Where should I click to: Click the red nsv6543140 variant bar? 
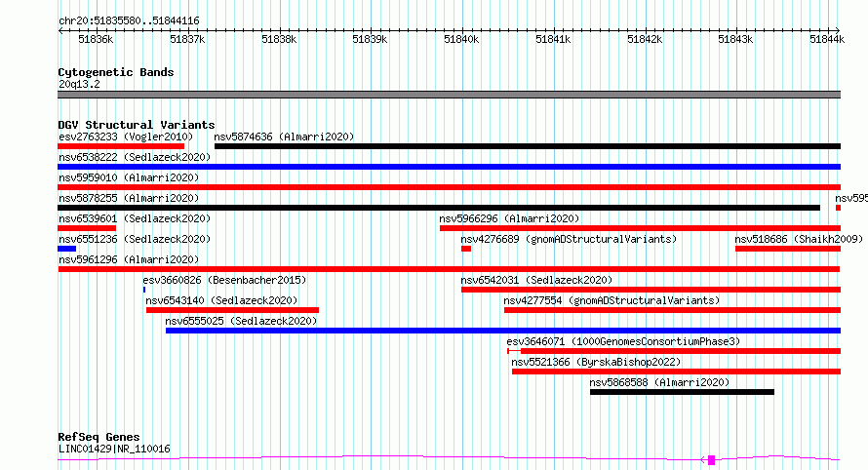click(232, 310)
